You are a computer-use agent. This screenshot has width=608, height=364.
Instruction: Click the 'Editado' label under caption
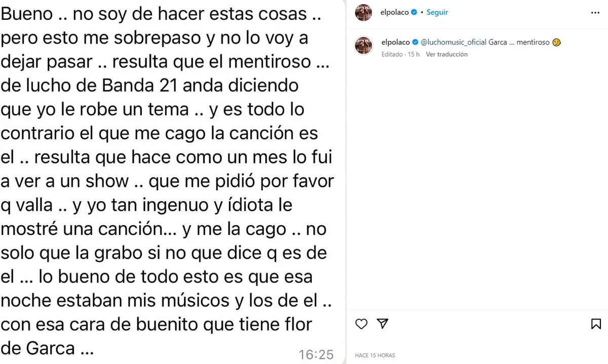pyautogui.click(x=392, y=54)
